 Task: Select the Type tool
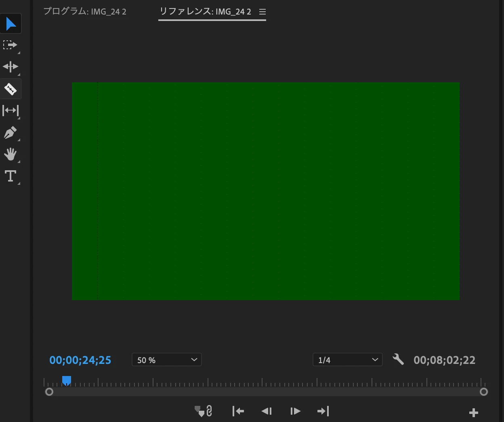pos(10,176)
